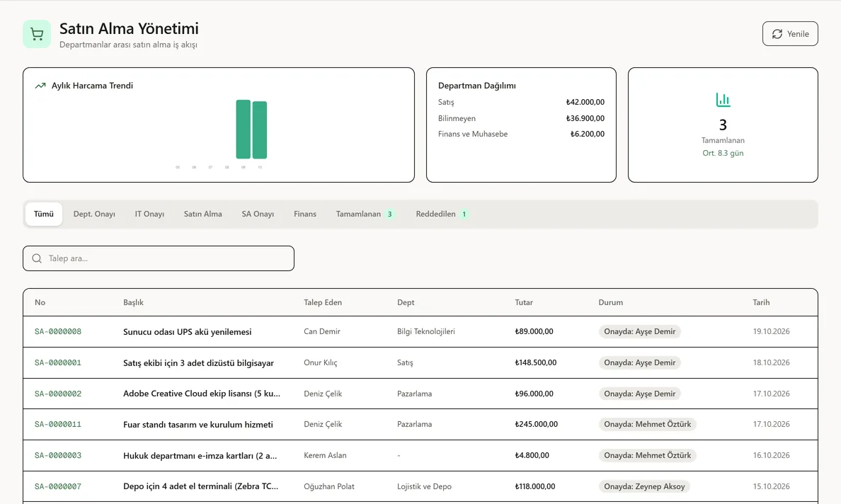Open request SA-0000003
Viewport: 841px width, 504px height.
(58, 455)
